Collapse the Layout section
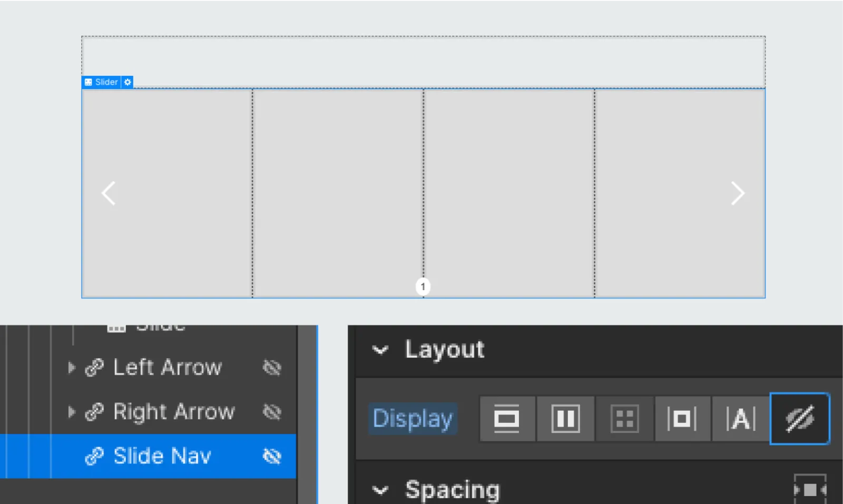Image resolution: width=843 pixels, height=504 pixels. click(380, 350)
